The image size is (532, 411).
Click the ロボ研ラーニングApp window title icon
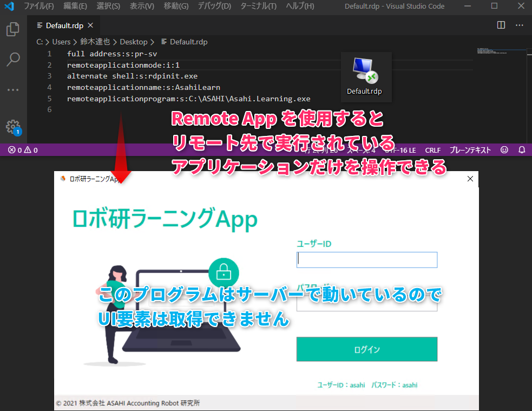point(63,179)
